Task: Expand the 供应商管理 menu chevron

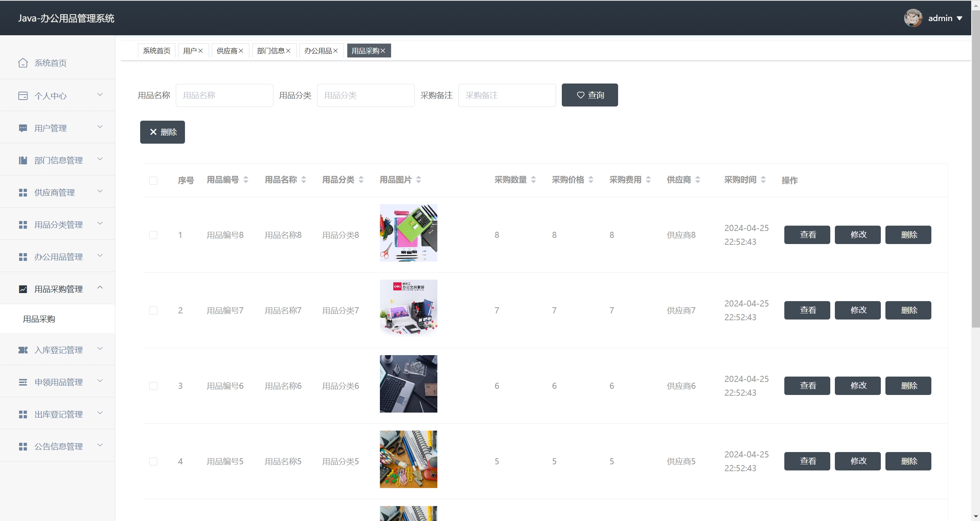Action: coord(100,191)
